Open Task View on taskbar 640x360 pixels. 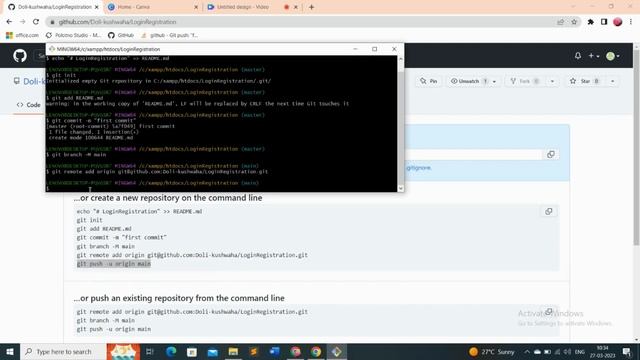149,351
